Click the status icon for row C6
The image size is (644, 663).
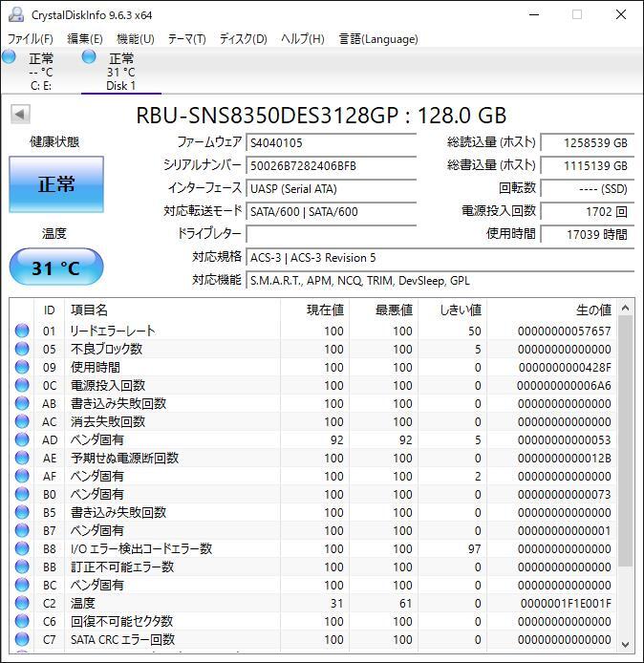pos(22,622)
